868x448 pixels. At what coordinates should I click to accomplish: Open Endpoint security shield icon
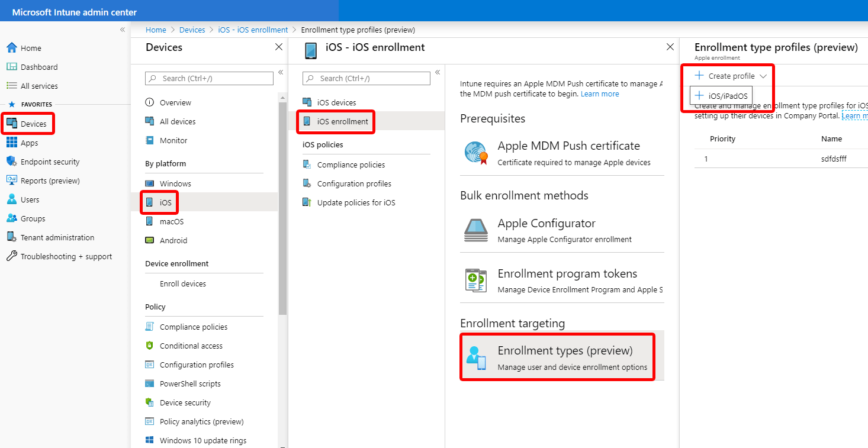pos(11,162)
